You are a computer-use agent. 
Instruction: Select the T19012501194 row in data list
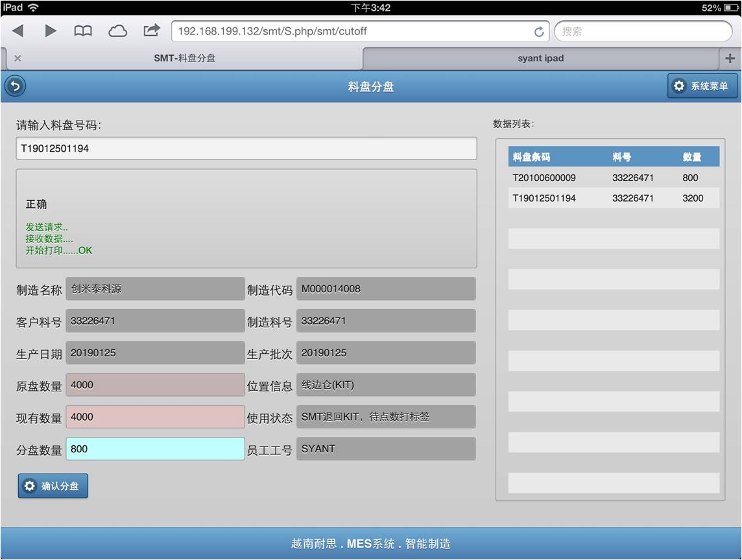tap(614, 198)
